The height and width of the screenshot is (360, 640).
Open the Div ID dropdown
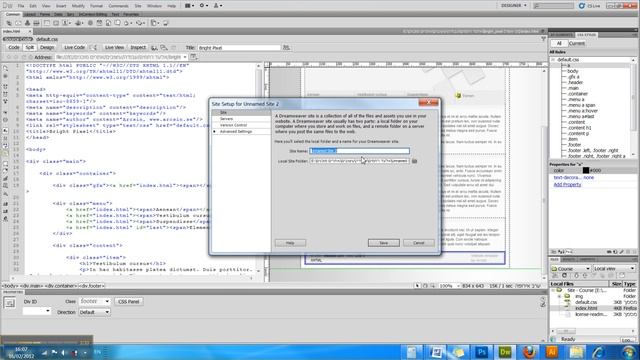37,311
